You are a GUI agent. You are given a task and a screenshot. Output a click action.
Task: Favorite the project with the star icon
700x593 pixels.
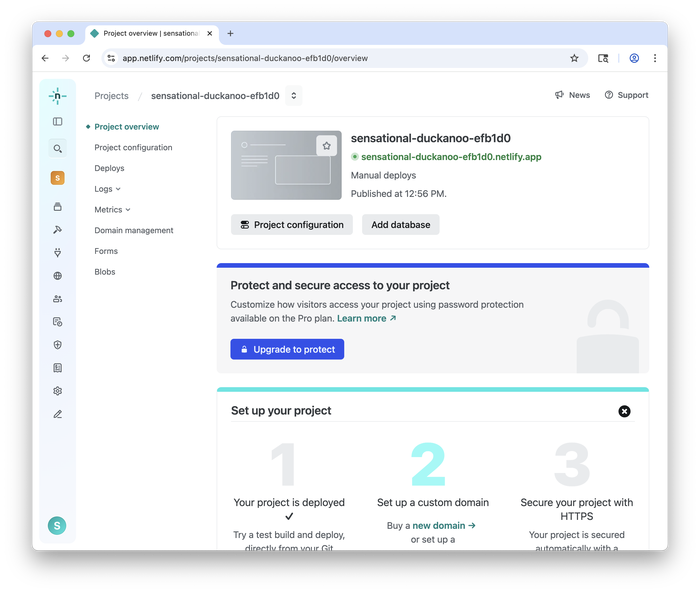coord(327,146)
